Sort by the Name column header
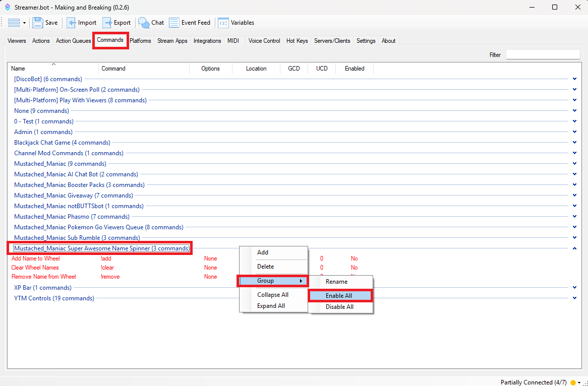The width and height of the screenshot is (588, 386). tap(18, 69)
